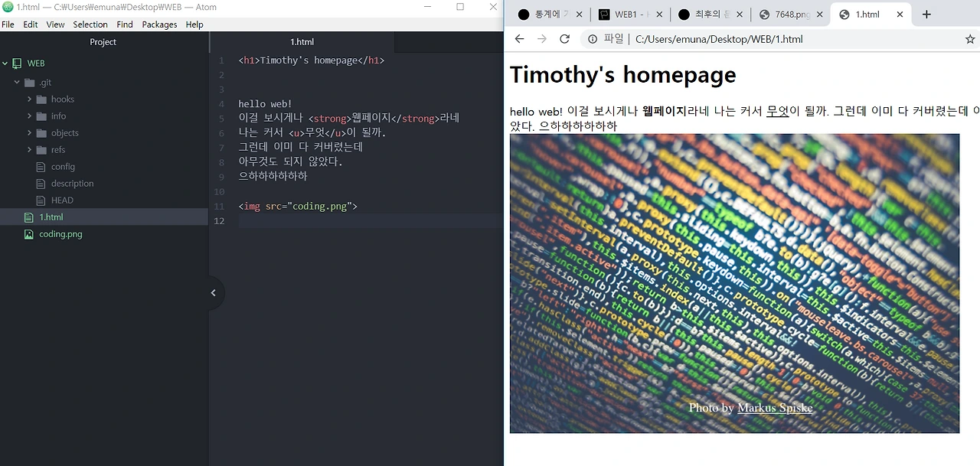The image size is (980, 466).
Task: Minimize the Atom window
Action: (426, 7)
